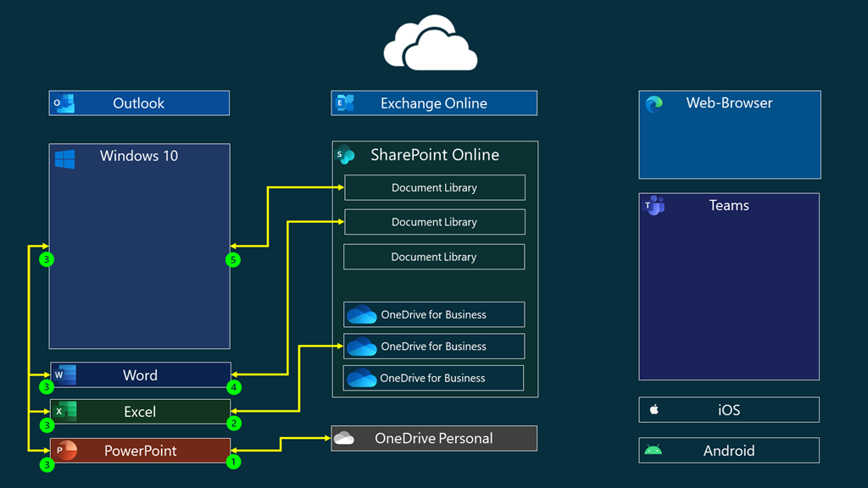
Task: Click the large white cloud at top
Action: pyautogui.click(x=431, y=42)
